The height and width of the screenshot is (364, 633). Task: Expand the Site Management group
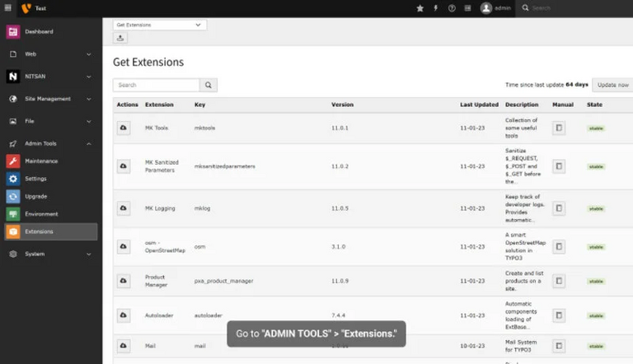(50, 99)
